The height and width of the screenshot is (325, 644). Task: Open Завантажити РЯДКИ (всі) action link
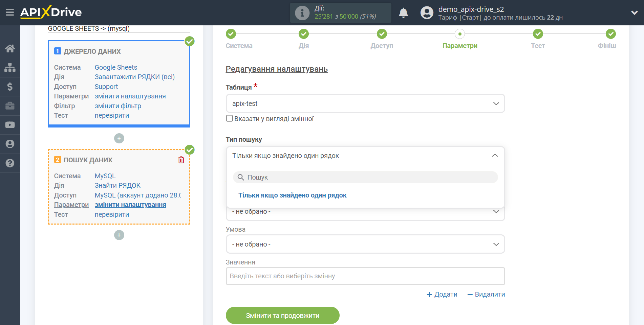135,77
